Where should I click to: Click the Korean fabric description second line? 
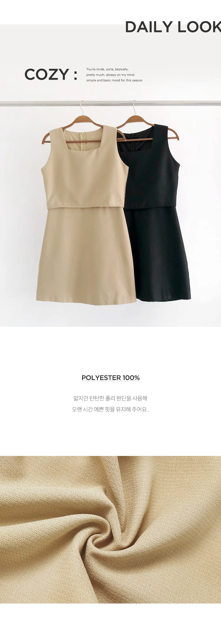110,409
